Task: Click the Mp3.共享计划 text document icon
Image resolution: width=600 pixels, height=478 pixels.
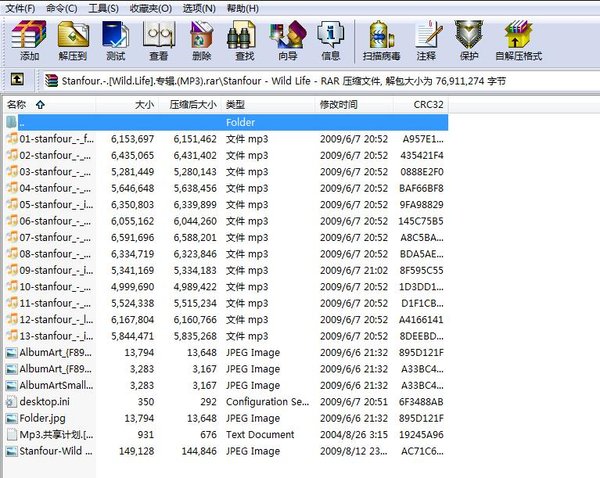Action: (x=12, y=434)
